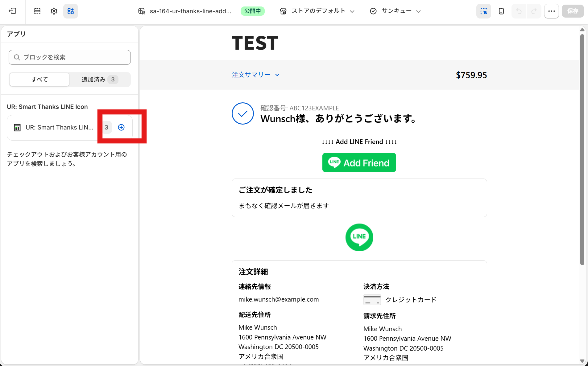Click the アプリ panel title
This screenshot has height=366, width=588.
point(16,34)
